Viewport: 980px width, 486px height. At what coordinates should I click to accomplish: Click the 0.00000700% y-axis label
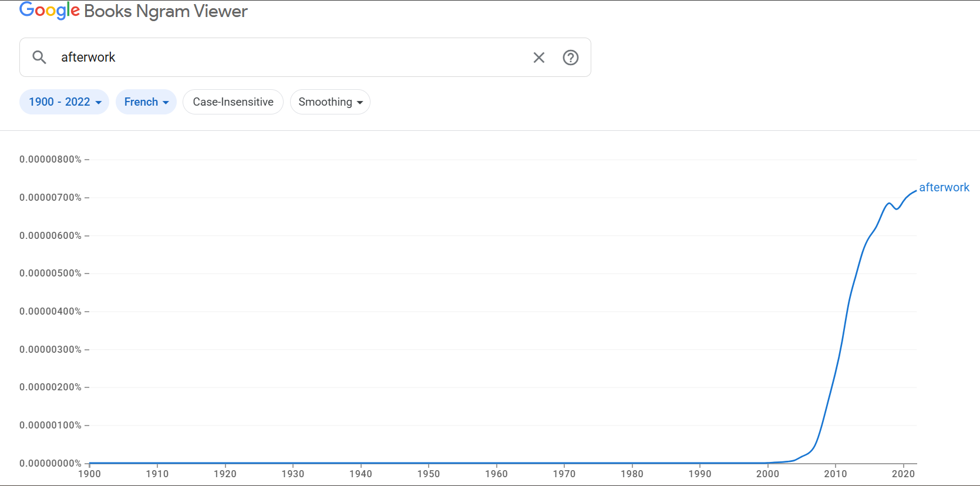coord(50,198)
